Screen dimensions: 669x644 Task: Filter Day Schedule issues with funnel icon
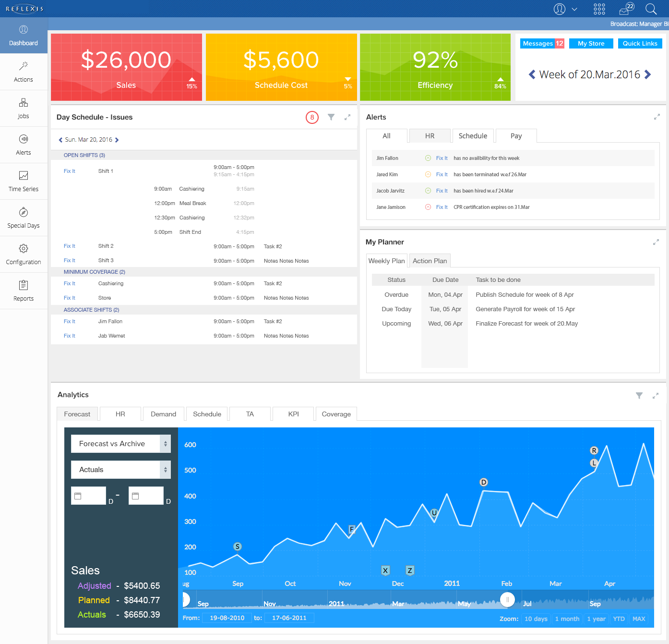click(331, 117)
